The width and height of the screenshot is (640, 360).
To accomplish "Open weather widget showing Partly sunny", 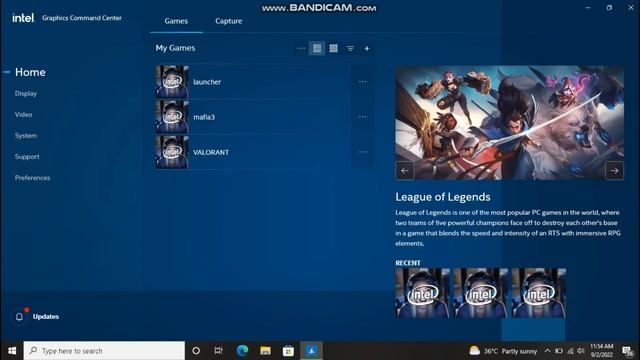I will click(x=503, y=351).
